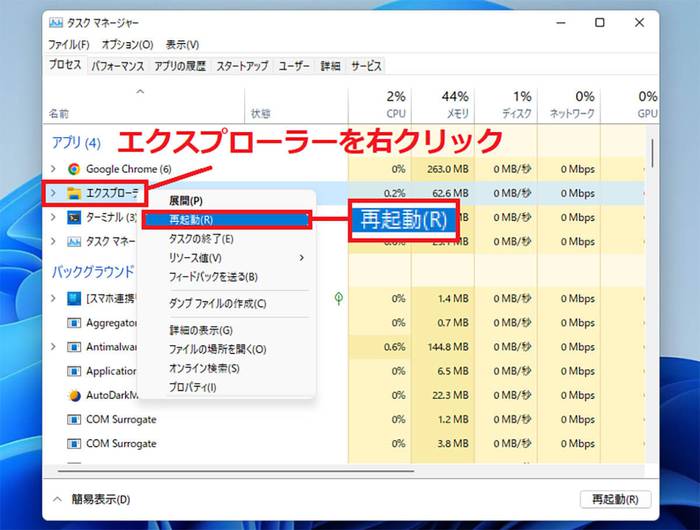Open the ファイル(F) menu

point(69,45)
